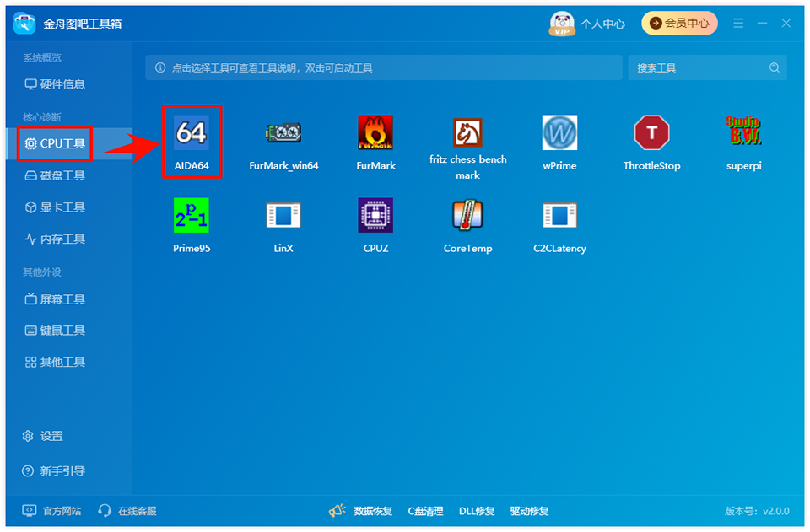Open the 键鼠工具 category
Image resolution: width=810 pixels, height=532 pixels.
pyautogui.click(x=55, y=330)
